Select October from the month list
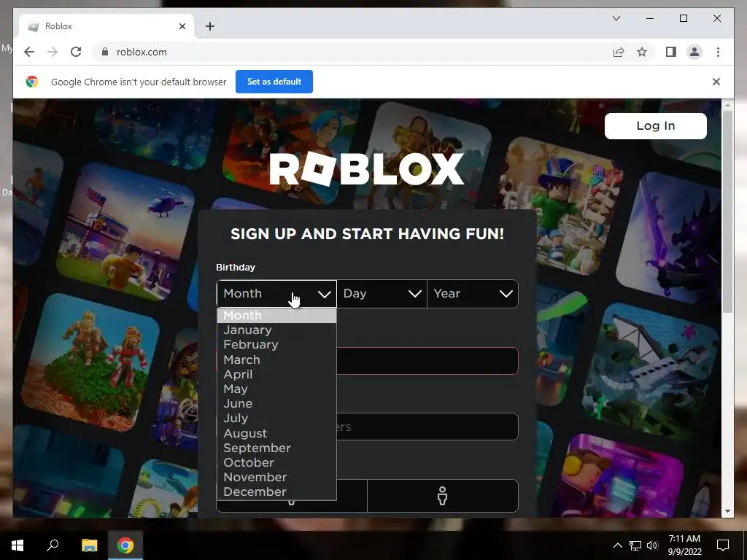 click(276, 462)
